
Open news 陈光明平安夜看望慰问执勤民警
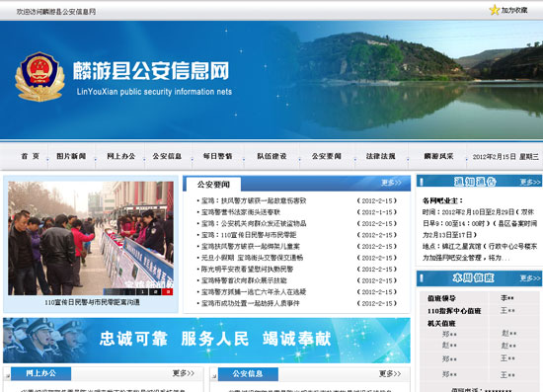[247, 269]
